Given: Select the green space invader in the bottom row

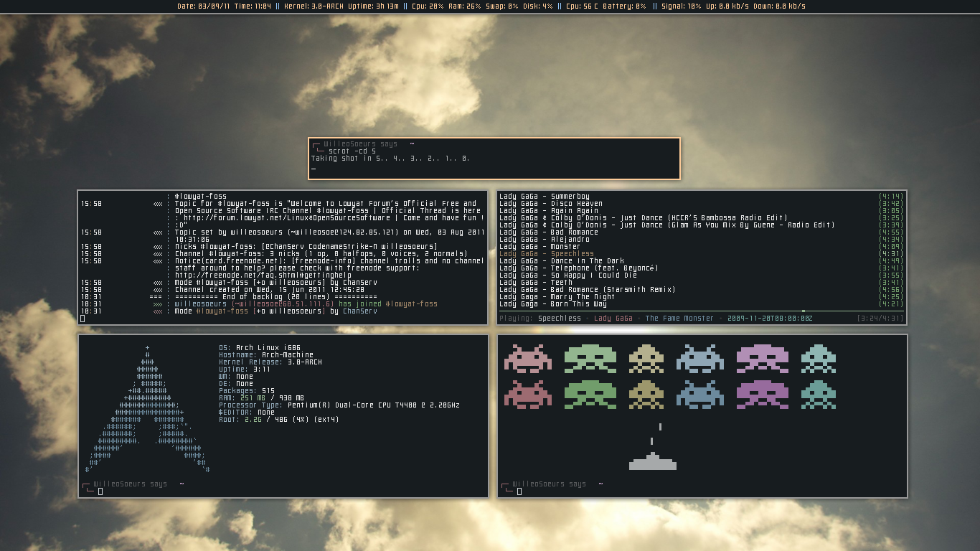Looking at the screenshot, I should coord(590,394).
